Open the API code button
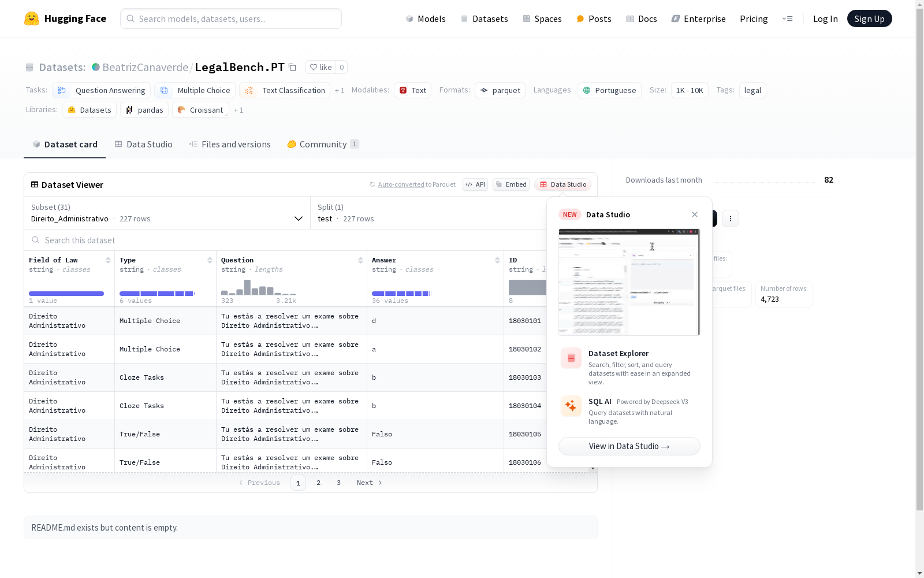The height and width of the screenshot is (578, 924). (x=475, y=184)
